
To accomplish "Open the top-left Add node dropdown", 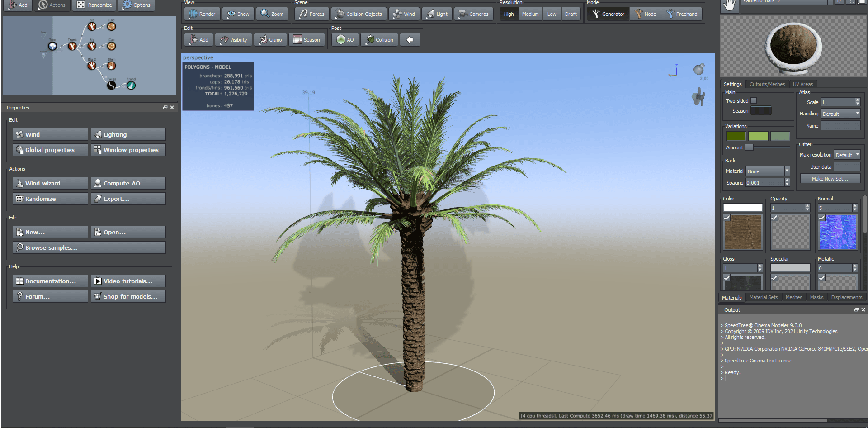I will pos(18,5).
